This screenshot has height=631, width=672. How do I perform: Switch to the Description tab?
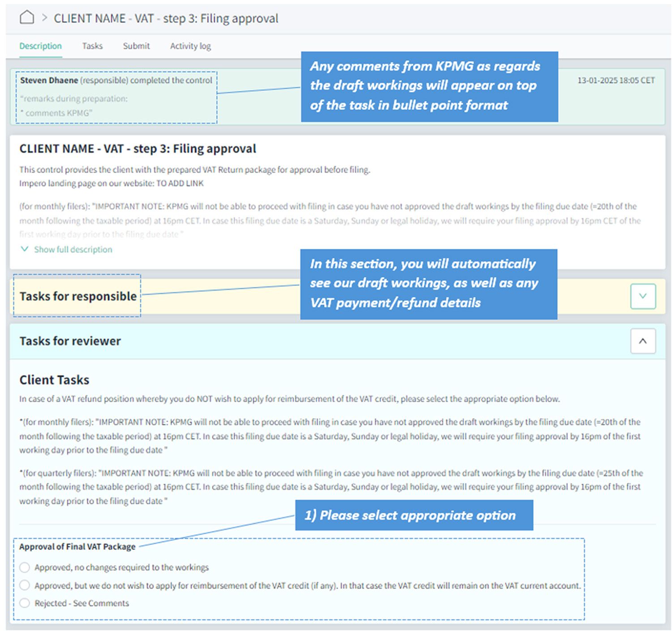[x=40, y=46]
